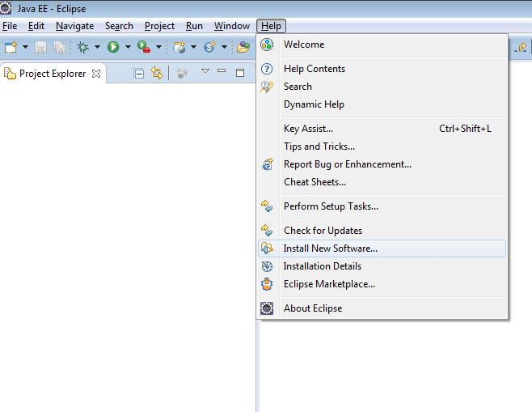The image size is (532, 412).
Task: Click the Check for Updates icon
Action: (267, 231)
